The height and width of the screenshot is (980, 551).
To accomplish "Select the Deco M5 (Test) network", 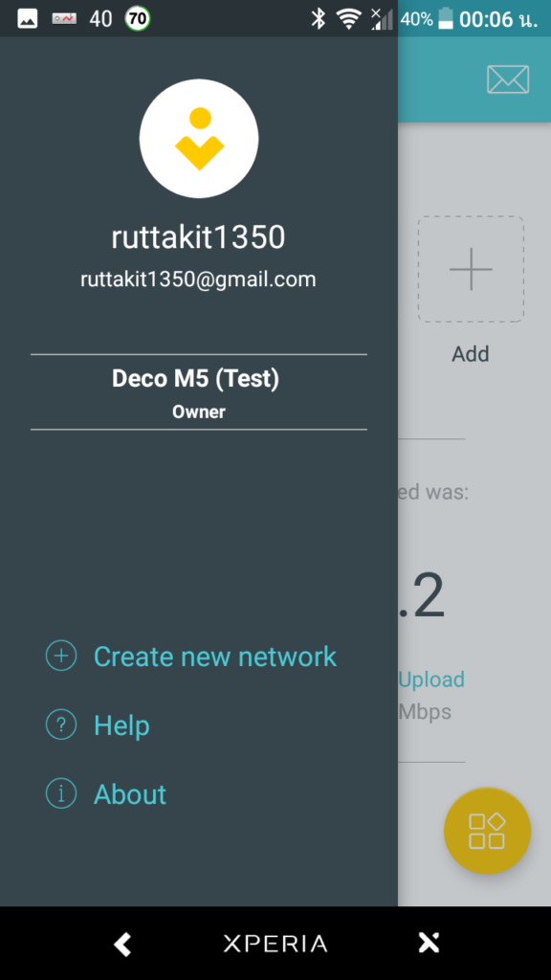I will [x=199, y=391].
